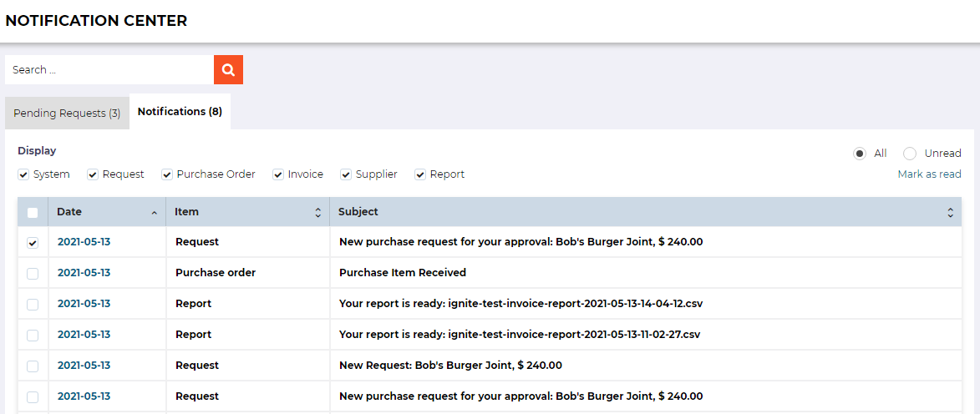Disable the Report display filter
Image resolution: width=980 pixels, height=414 pixels.
tap(420, 174)
